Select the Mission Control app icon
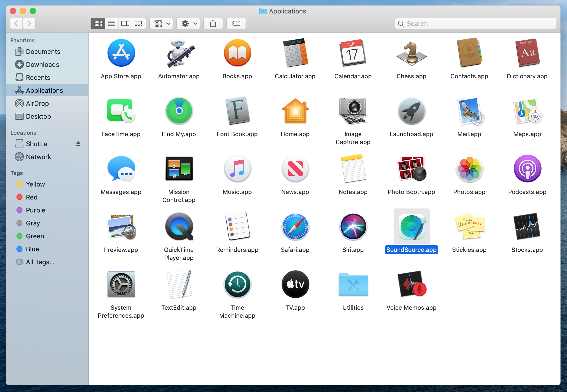 (179, 169)
